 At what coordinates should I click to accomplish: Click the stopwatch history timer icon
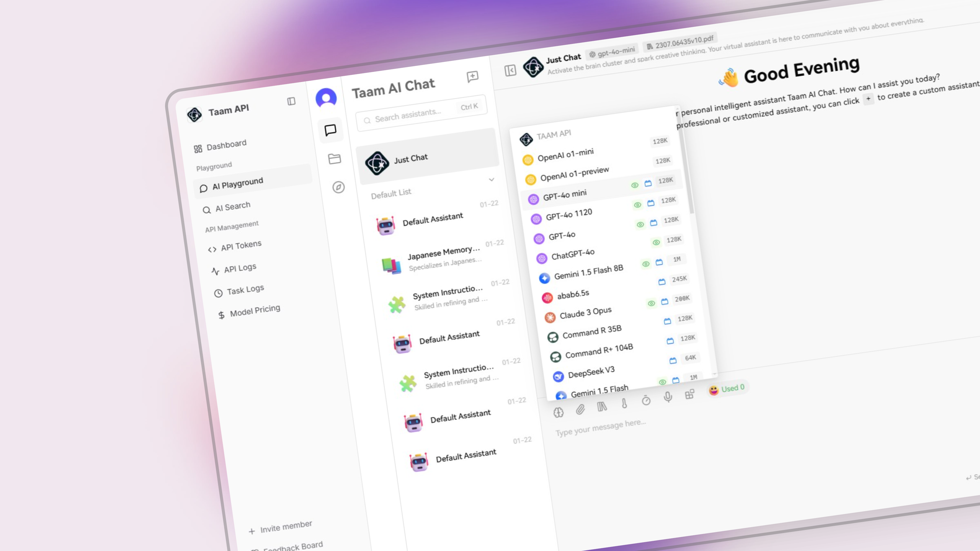(646, 400)
